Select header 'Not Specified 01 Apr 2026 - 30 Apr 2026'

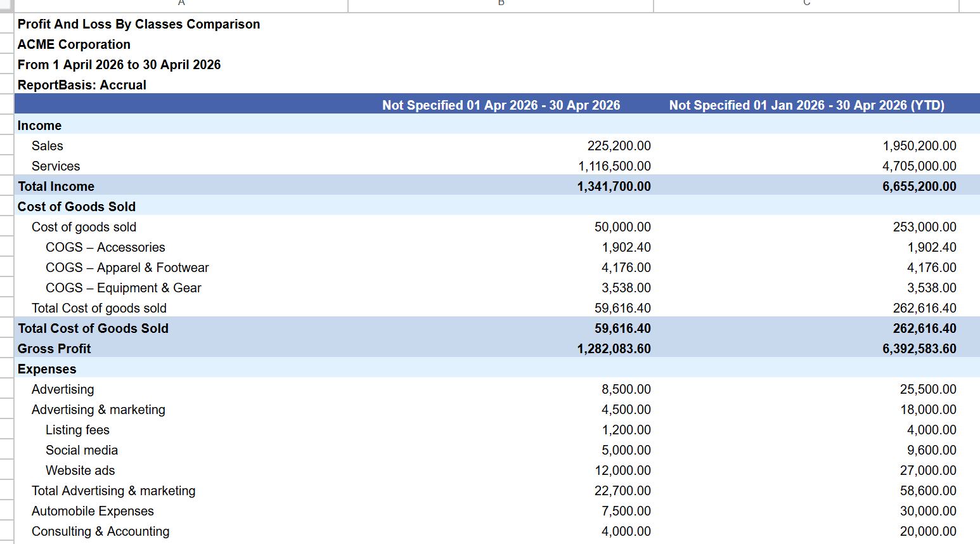click(501, 105)
